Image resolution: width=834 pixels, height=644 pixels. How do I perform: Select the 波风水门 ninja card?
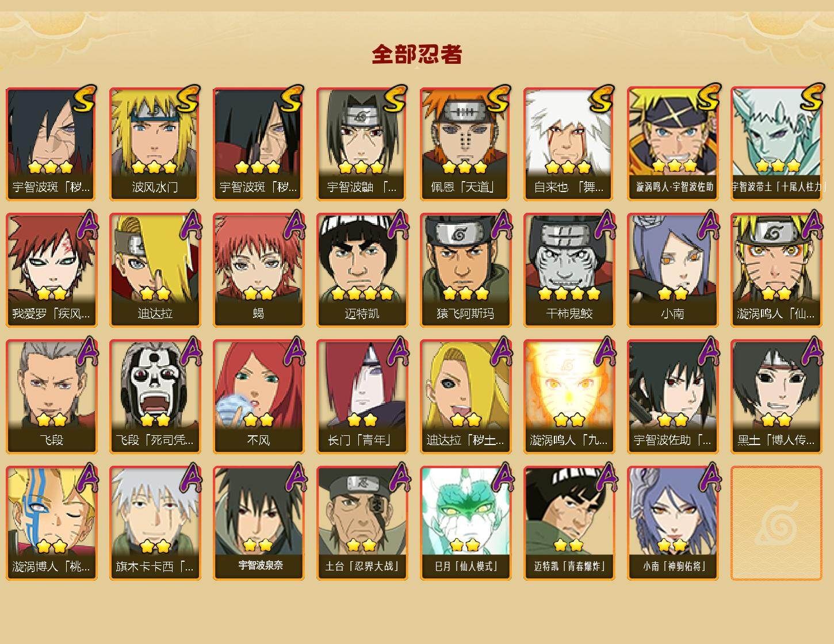pos(155,144)
